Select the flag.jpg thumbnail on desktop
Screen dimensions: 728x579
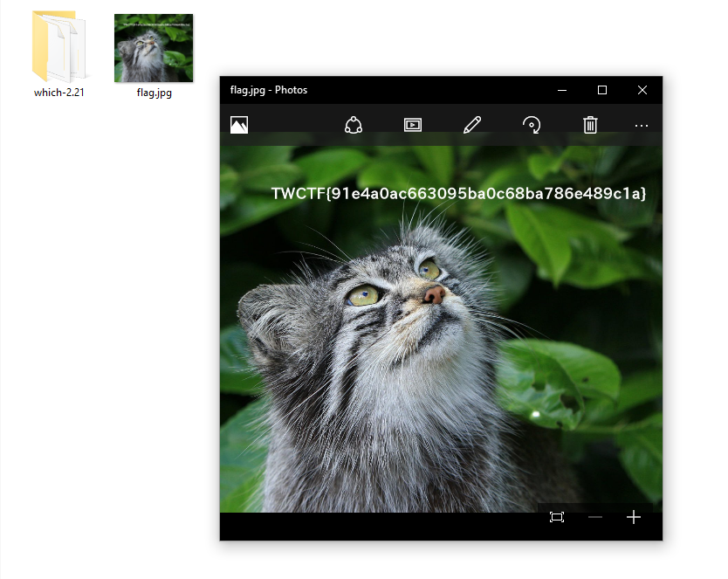(x=154, y=48)
